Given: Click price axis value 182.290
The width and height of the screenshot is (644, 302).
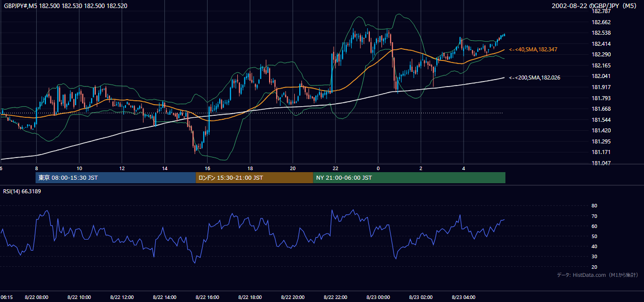Looking at the screenshot, I should pos(601,54).
